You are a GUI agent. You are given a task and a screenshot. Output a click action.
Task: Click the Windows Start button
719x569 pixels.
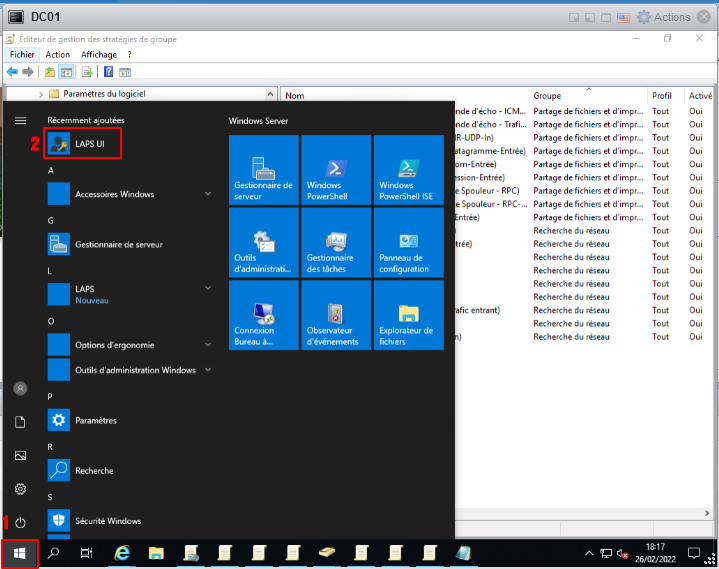coord(20,552)
